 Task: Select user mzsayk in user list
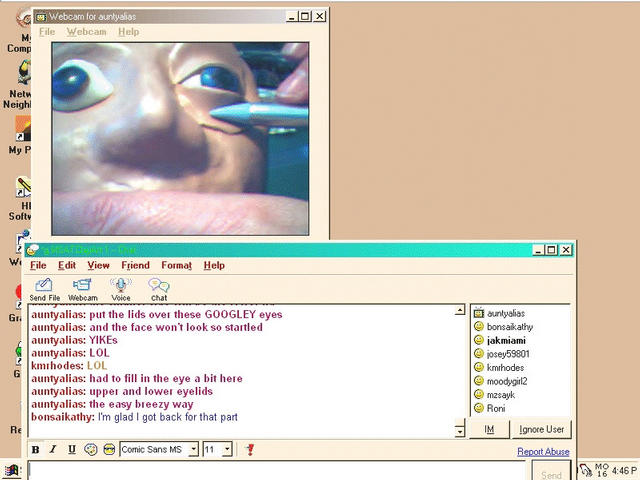[501, 395]
